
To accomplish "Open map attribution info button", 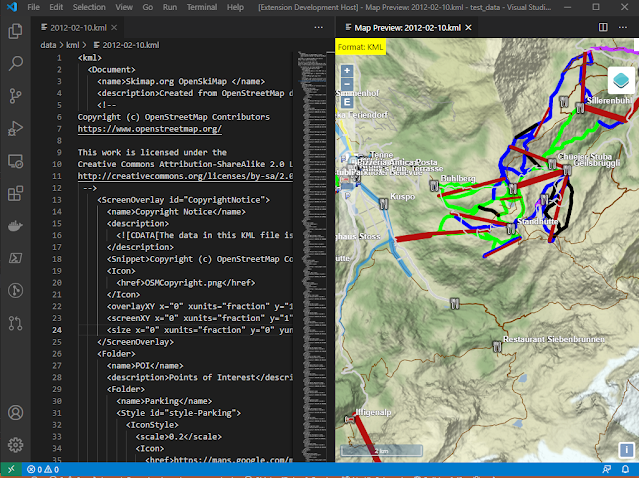I will tap(626, 450).
